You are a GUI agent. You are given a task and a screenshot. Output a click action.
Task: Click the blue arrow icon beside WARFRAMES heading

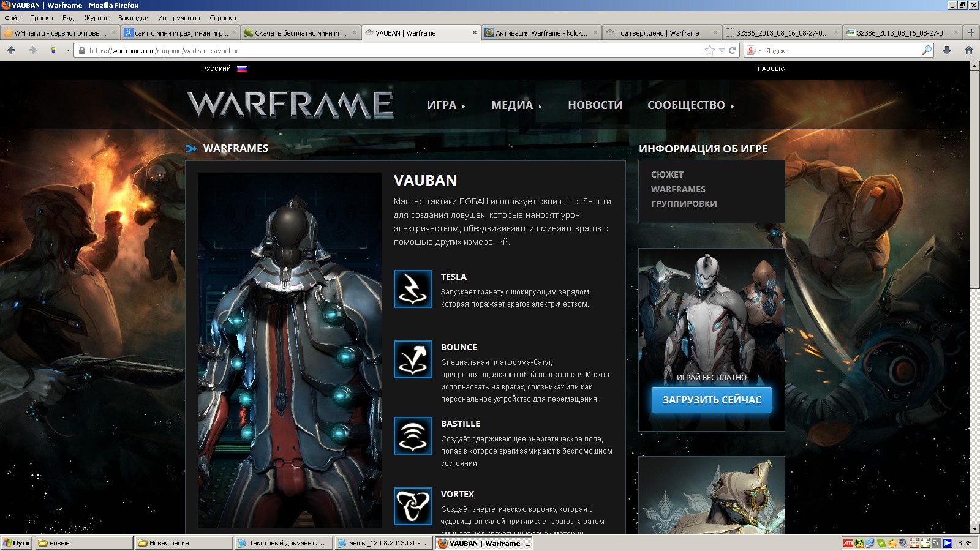pyautogui.click(x=191, y=148)
